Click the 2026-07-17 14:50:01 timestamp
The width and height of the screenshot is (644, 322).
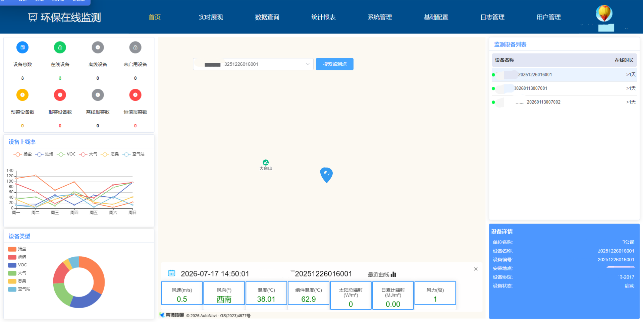(215, 274)
